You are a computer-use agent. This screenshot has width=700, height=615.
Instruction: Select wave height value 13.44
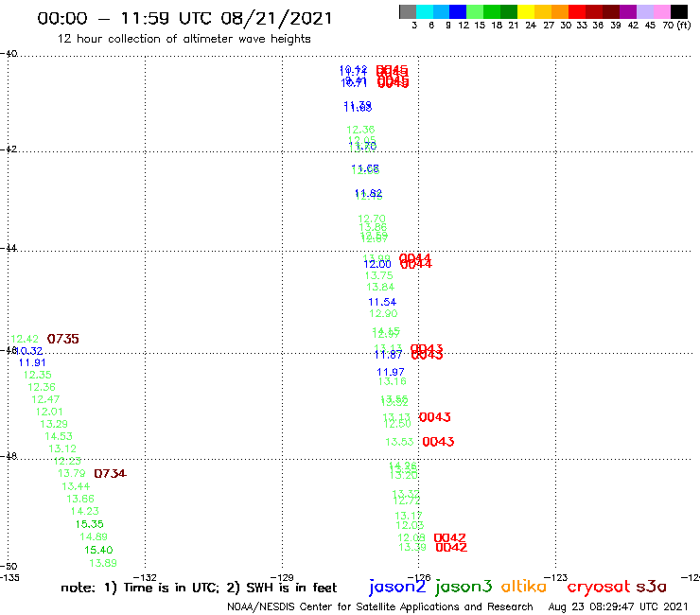(76, 486)
